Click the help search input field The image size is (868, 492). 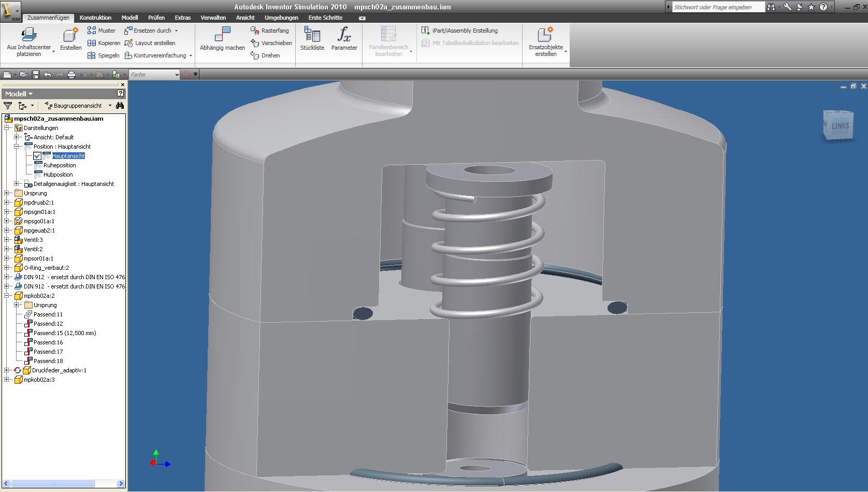pyautogui.click(x=718, y=7)
